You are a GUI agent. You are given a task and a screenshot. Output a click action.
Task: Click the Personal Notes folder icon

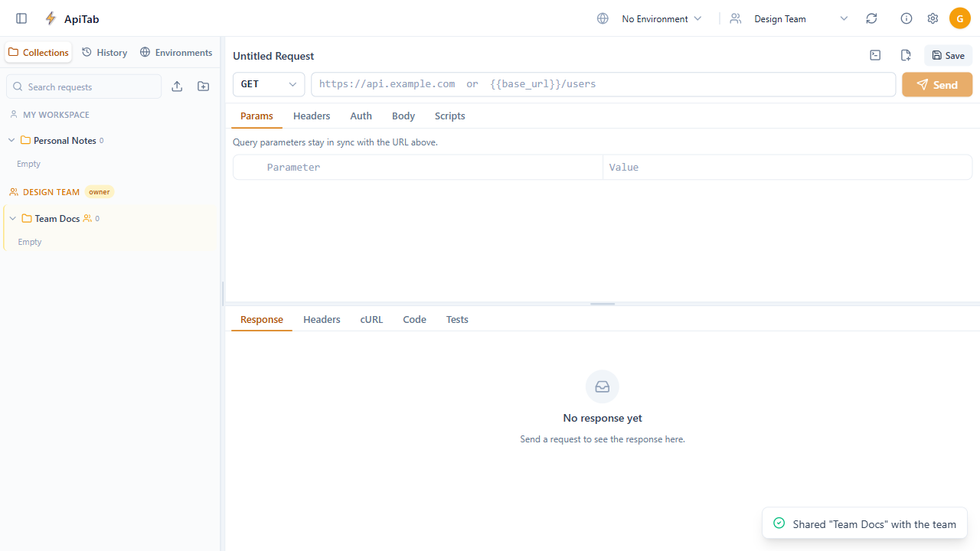(x=25, y=140)
